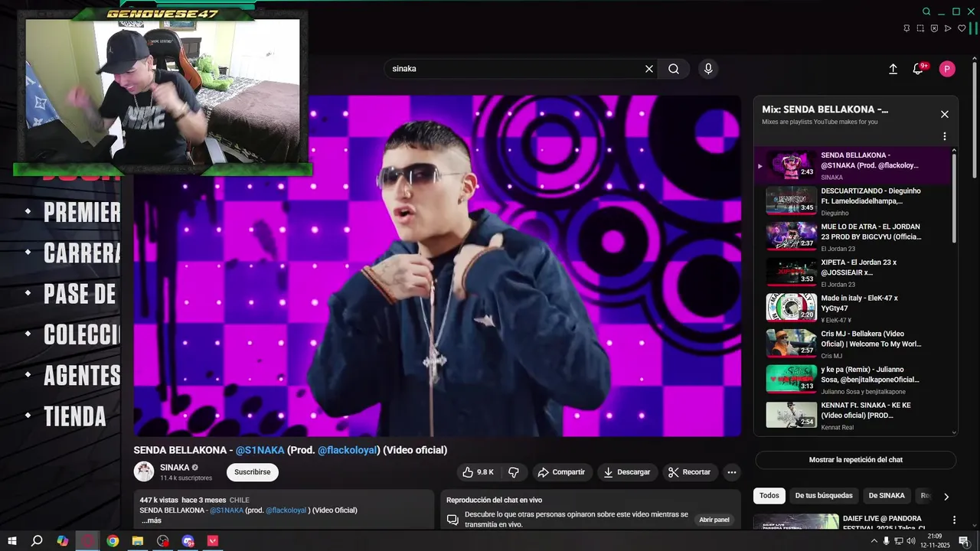Open Discord from the taskbar
This screenshot has width=980, height=551.
coord(188,541)
